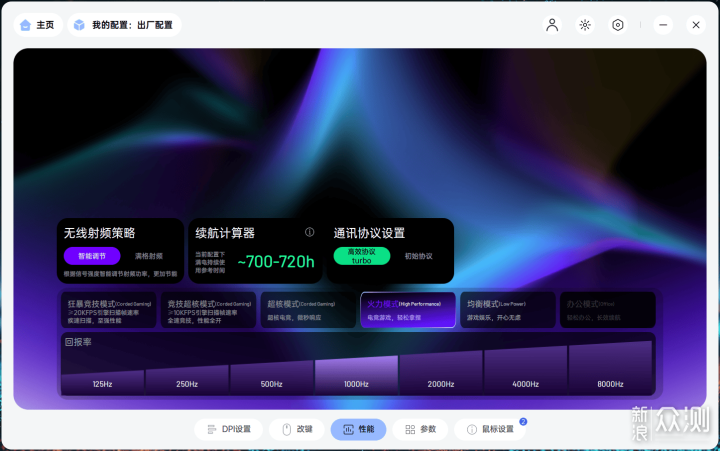Choose 火力模式 High Performance mode

click(x=408, y=310)
